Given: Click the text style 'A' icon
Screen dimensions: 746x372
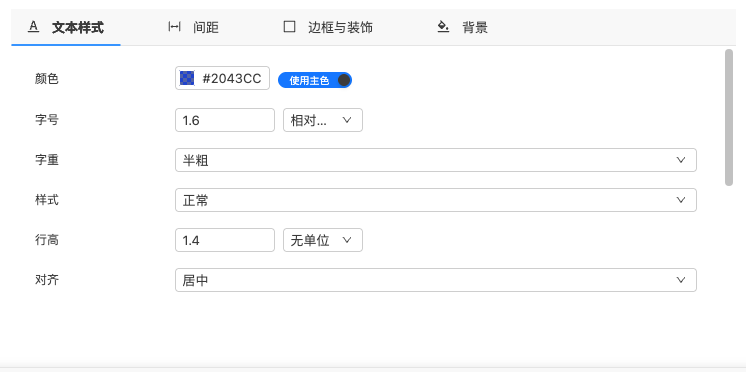Looking at the screenshot, I should point(33,27).
